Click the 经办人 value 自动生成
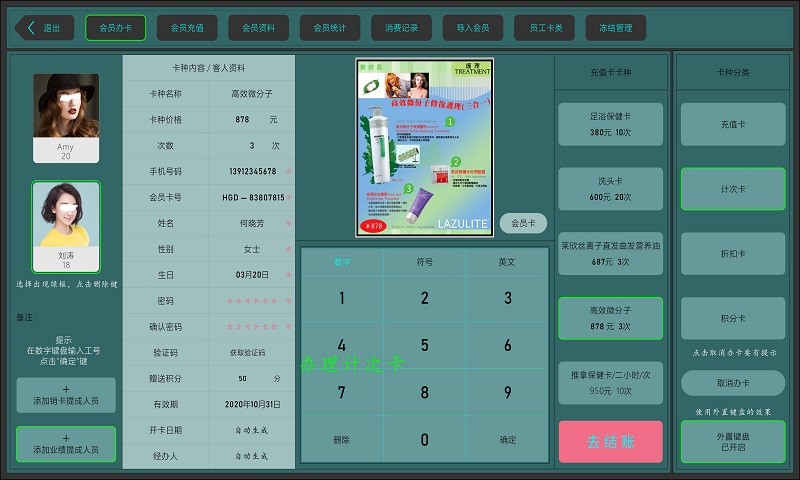This screenshot has height=480, width=800. click(x=252, y=456)
